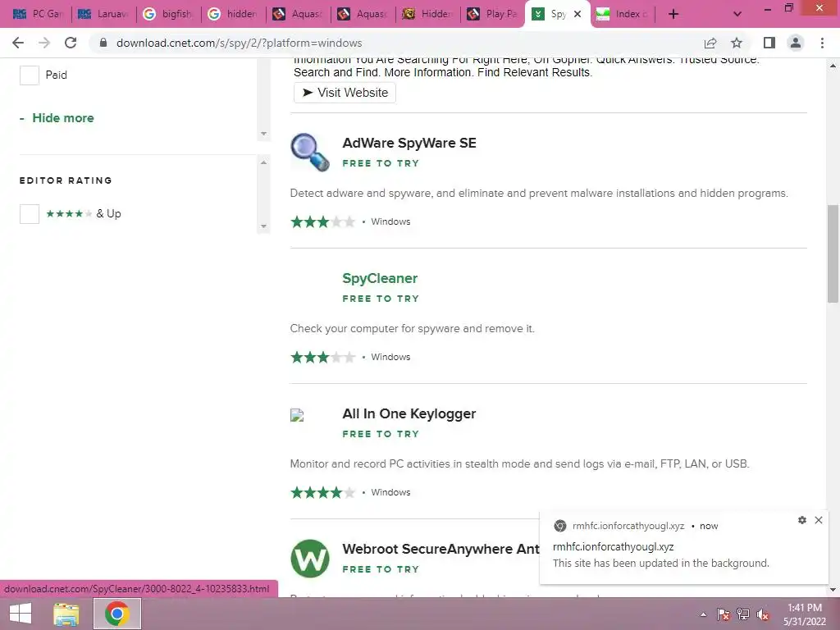Click filter list scroll-down arrow
The width and height of the screenshot is (840, 630).
(263, 134)
